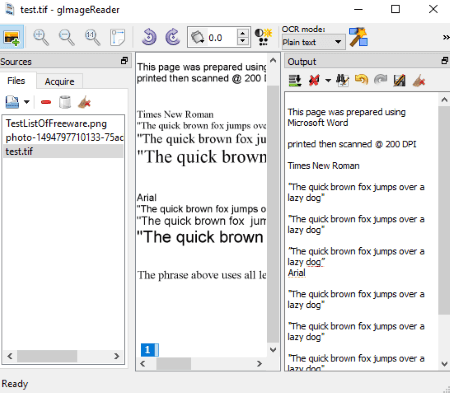
Task: Click the delete image trash icon
Action: [x=65, y=102]
